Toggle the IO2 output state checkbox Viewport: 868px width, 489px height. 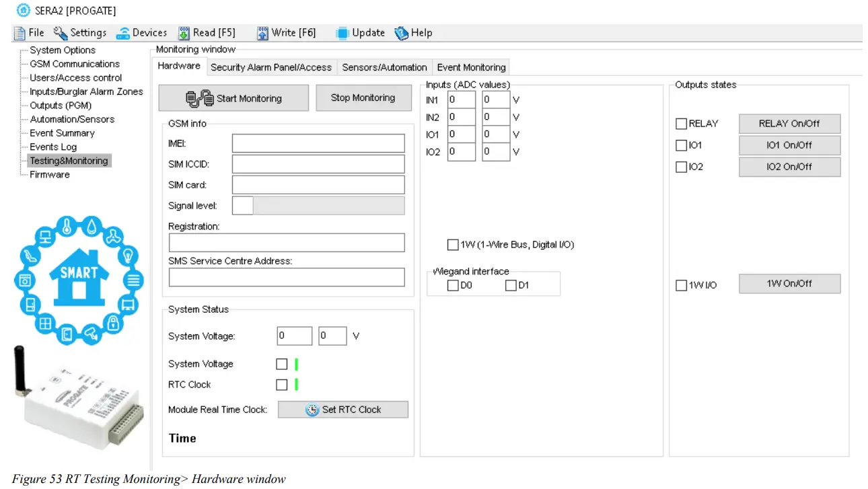click(x=682, y=167)
